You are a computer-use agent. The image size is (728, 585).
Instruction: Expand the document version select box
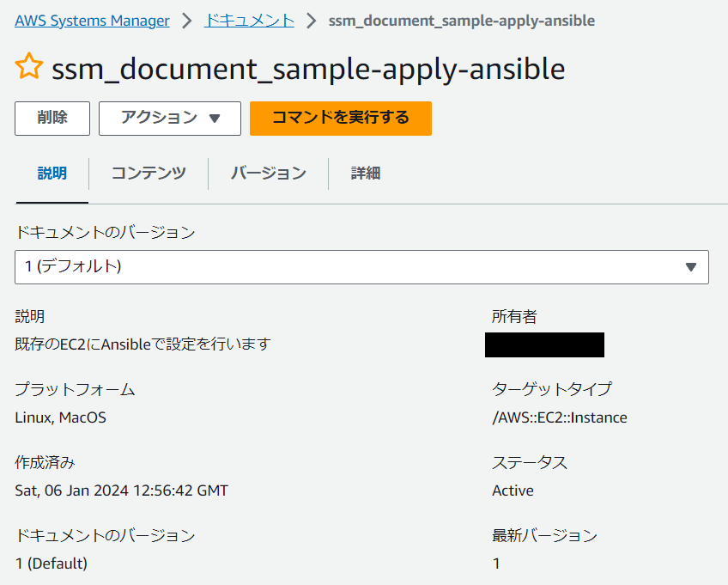[361, 267]
